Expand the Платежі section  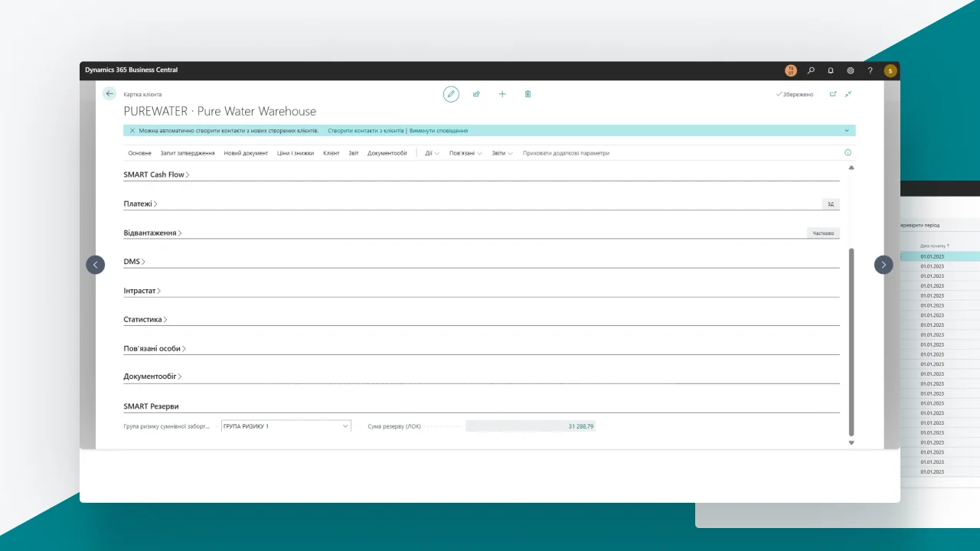pyautogui.click(x=140, y=204)
